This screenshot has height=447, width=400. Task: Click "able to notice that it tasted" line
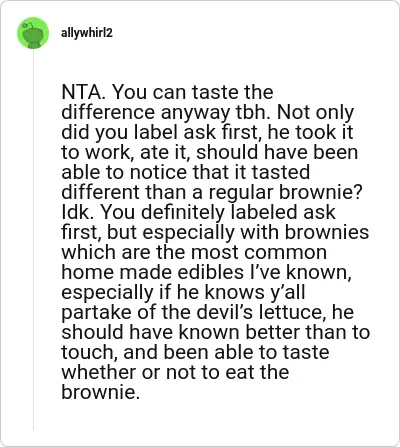(x=186, y=172)
